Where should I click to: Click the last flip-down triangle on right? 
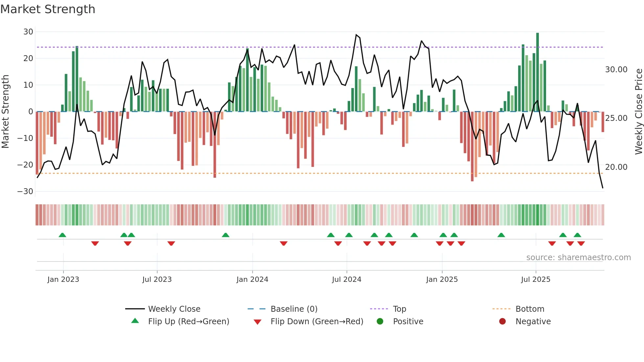coord(581,243)
